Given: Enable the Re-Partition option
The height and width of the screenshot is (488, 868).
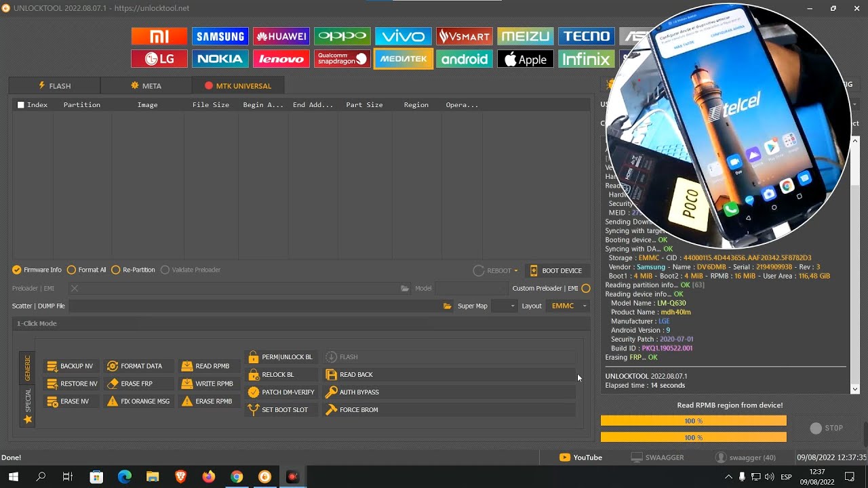Looking at the screenshot, I should 133,270.
